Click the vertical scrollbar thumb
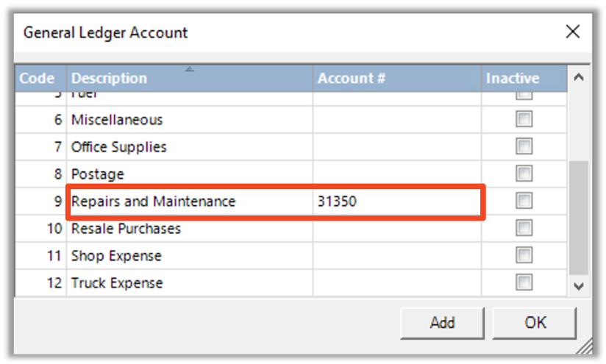606x364 pixels. coord(579,218)
